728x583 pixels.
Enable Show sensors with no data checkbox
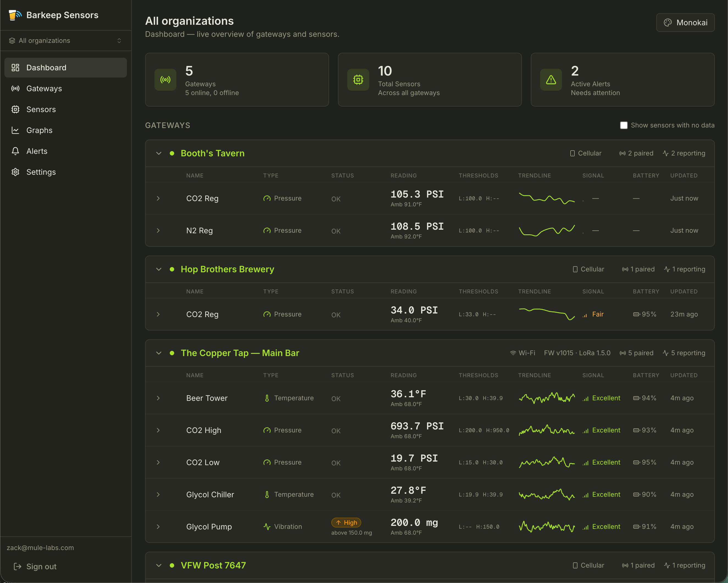click(624, 125)
